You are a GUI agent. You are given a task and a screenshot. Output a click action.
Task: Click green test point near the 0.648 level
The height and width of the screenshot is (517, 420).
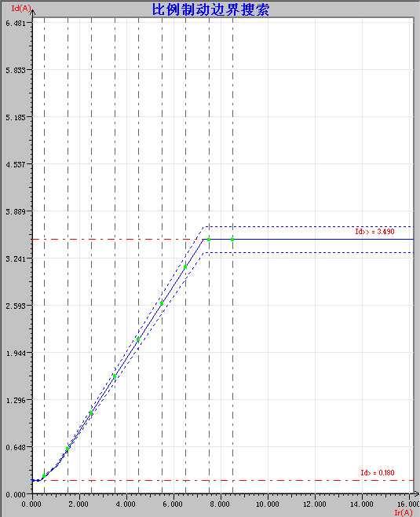[68, 449]
